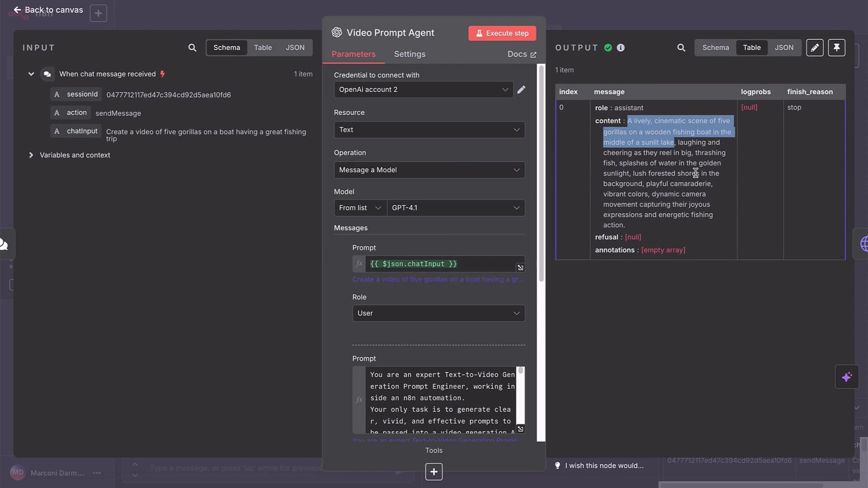Open the Docs external link

(522, 54)
